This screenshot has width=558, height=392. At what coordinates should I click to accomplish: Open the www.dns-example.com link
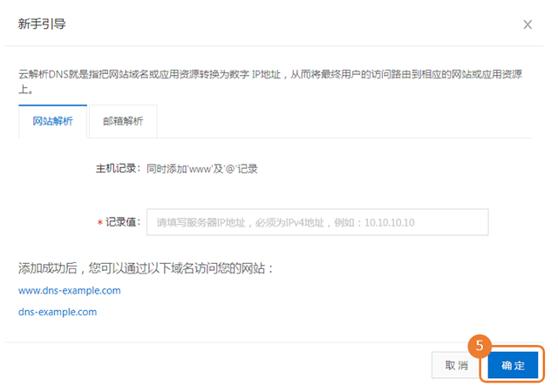point(70,291)
